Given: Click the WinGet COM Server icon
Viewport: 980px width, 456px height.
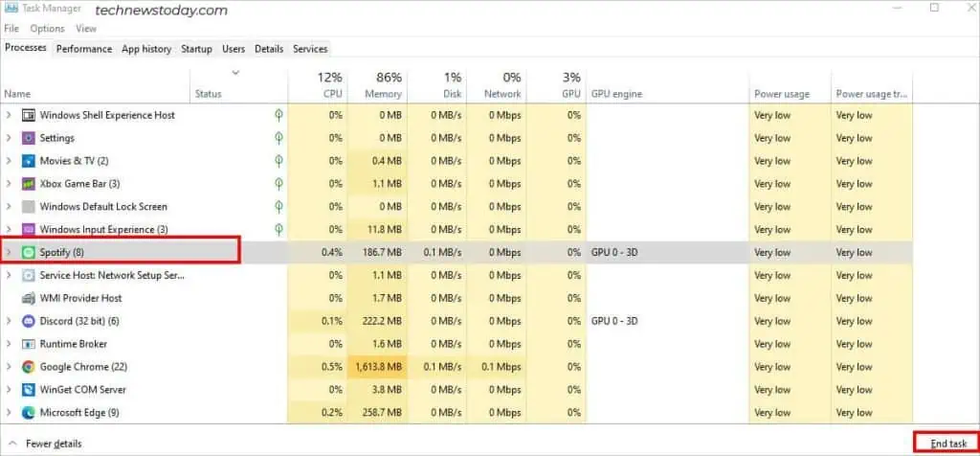Looking at the screenshot, I should [28, 390].
